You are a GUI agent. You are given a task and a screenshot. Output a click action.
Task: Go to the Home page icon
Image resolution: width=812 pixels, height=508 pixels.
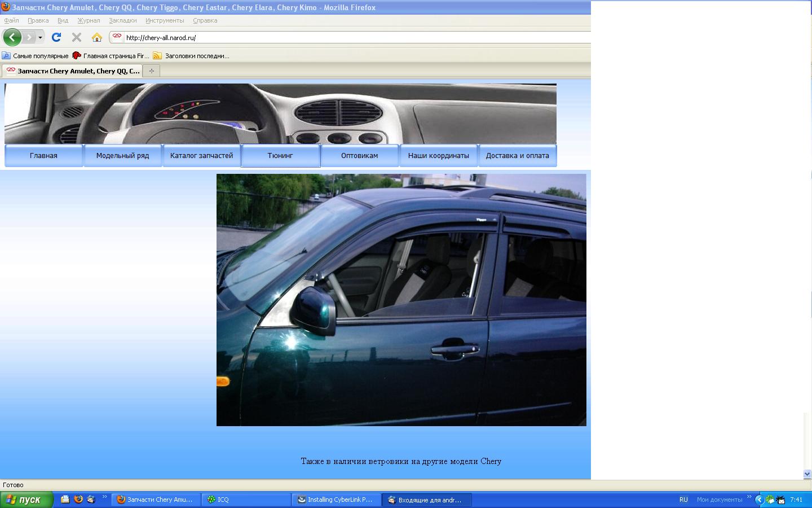pyautogui.click(x=97, y=37)
